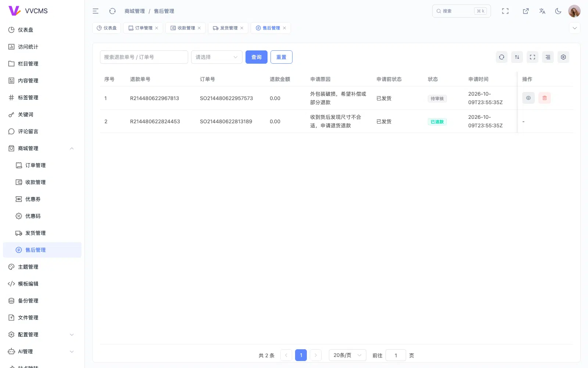Close the 订单管理 tab
Image resolution: width=588 pixels, height=368 pixels.
pos(157,28)
